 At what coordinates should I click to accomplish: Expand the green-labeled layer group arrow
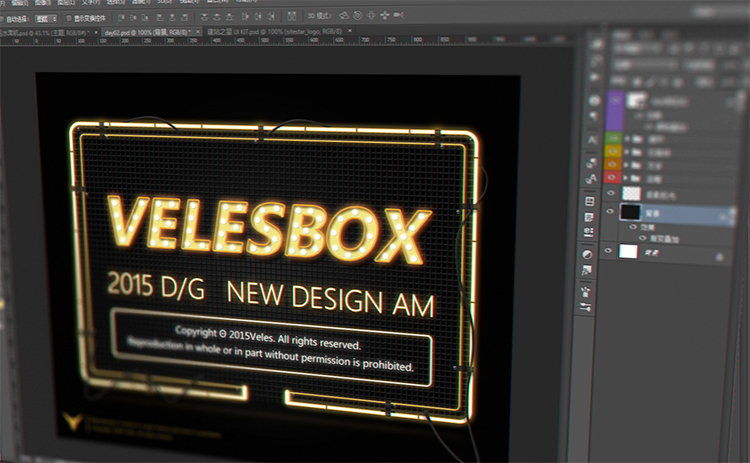(x=626, y=139)
